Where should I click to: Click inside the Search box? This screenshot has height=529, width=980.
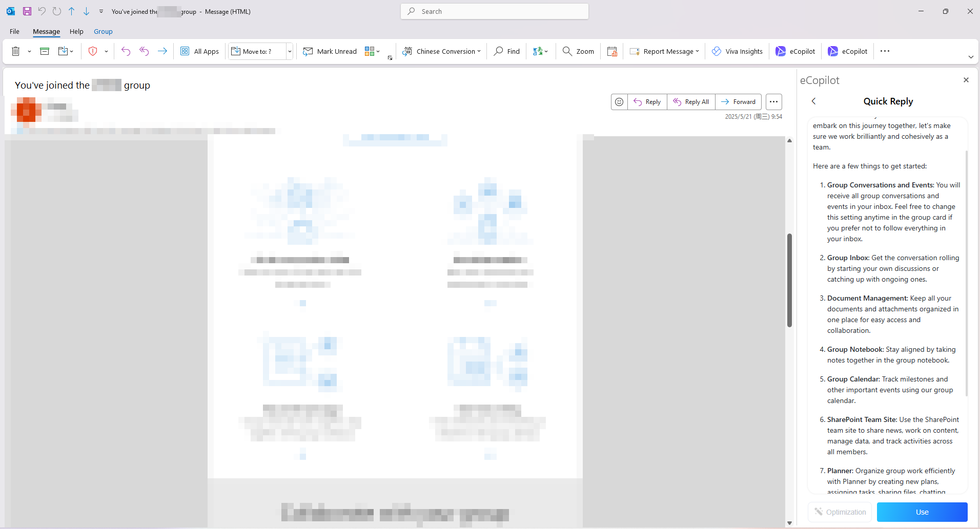(x=494, y=11)
